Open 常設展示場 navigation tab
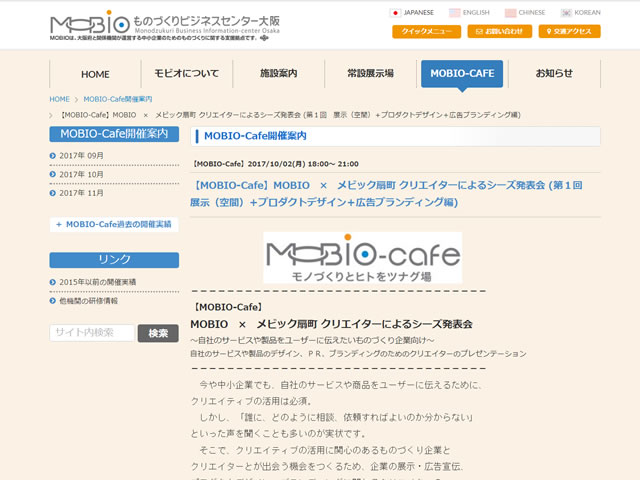Viewport: 640px width, 480px height. (x=370, y=74)
